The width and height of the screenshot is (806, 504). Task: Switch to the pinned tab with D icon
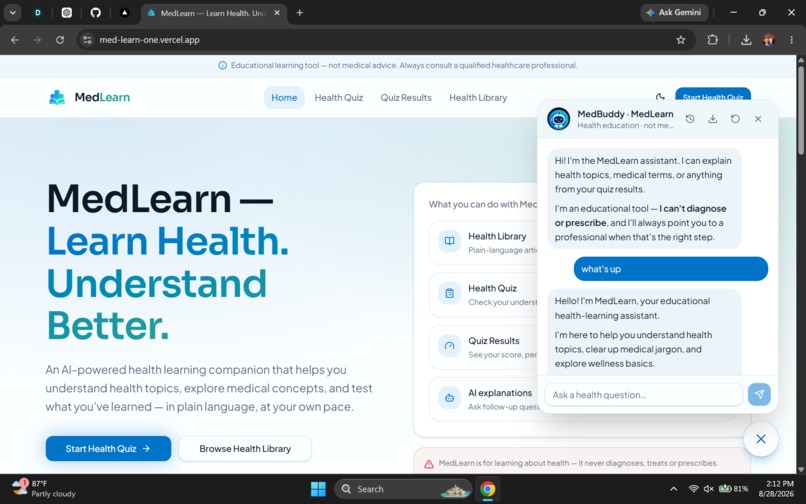(x=38, y=13)
